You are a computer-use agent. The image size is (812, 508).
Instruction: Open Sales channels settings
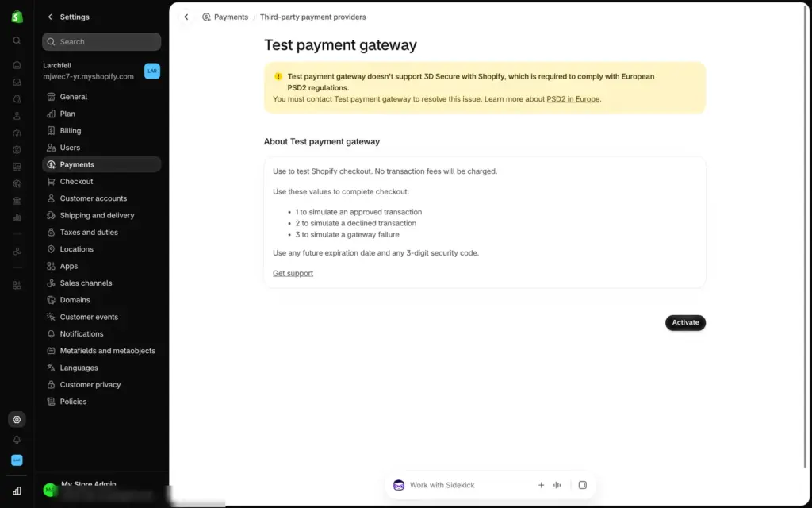pyautogui.click(x=101, y=283)
